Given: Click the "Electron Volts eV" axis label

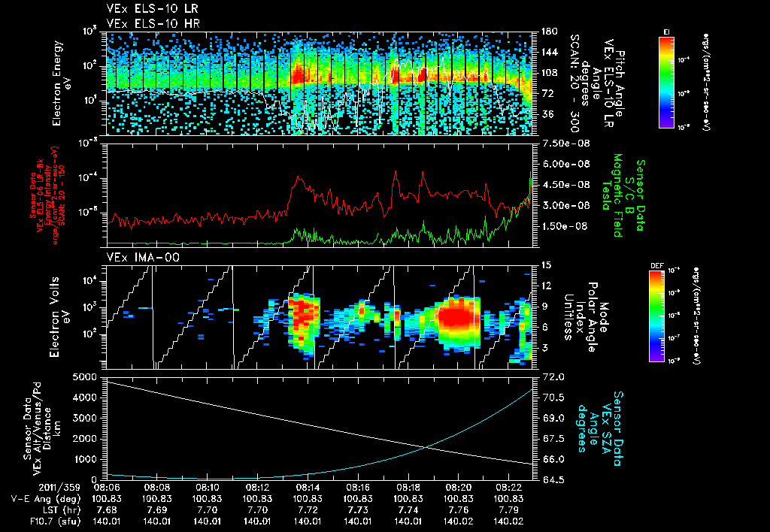Looking at the screenshot, I should [x=59, y=317].
